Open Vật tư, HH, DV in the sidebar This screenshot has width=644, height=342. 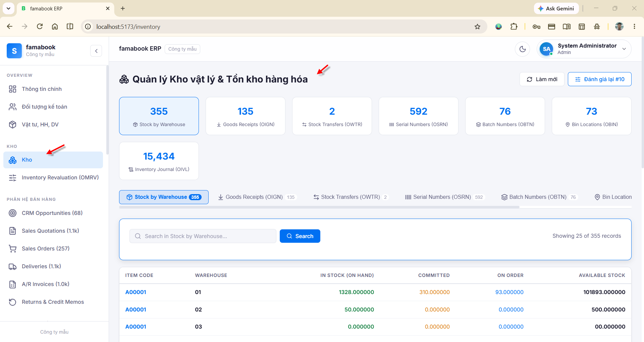[53, 124]
